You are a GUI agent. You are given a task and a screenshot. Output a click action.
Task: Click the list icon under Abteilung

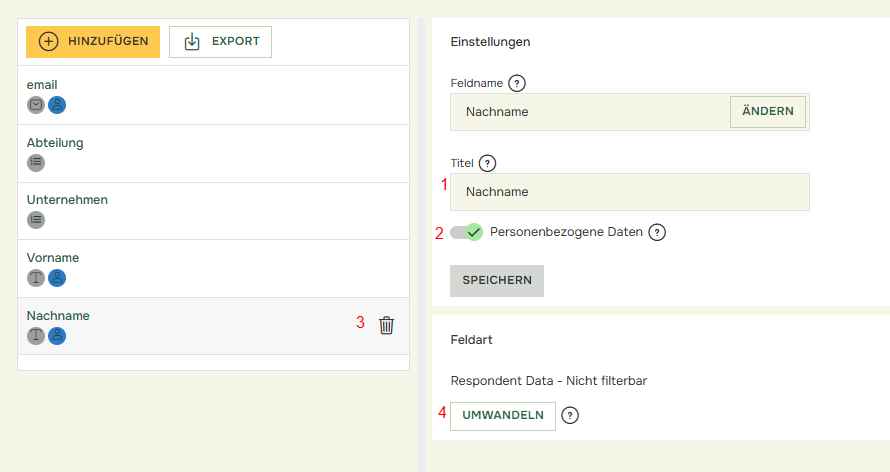(x=36, y=162)
